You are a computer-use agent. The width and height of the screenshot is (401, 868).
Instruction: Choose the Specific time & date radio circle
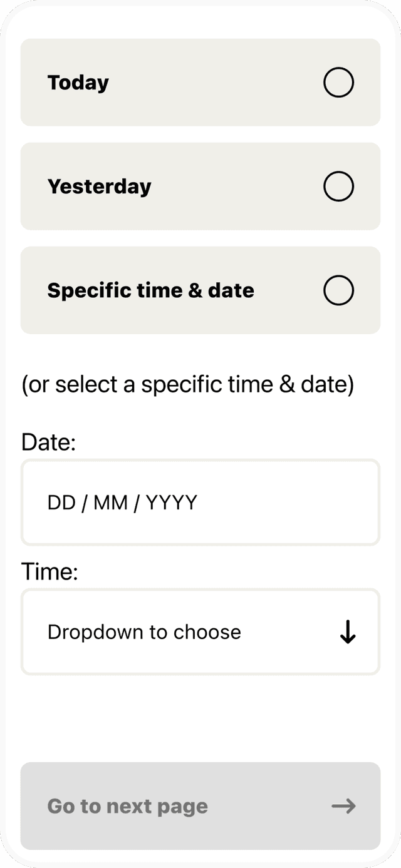click(x=338, y=290)
